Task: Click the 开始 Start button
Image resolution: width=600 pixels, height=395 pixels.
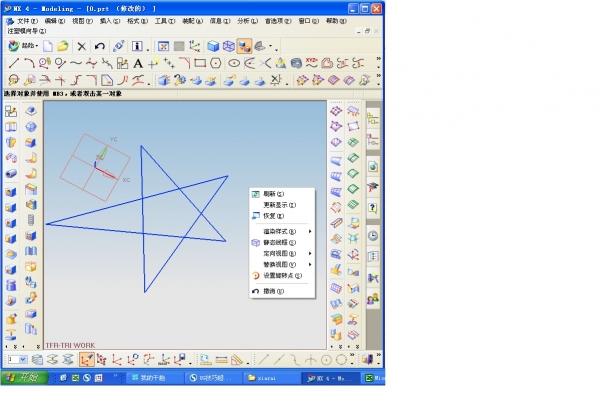Action: (x=24, y=378)
